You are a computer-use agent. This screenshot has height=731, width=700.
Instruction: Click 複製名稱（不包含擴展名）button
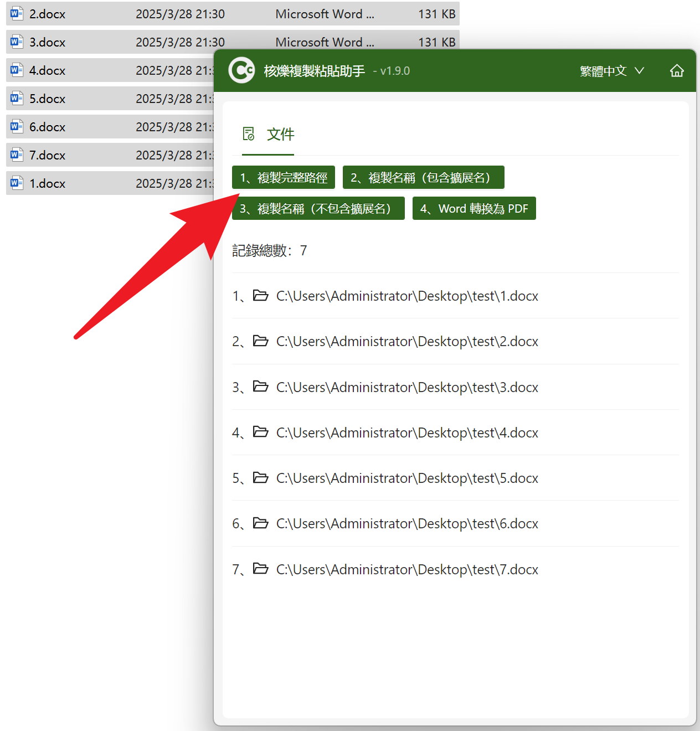pos(318,208)
